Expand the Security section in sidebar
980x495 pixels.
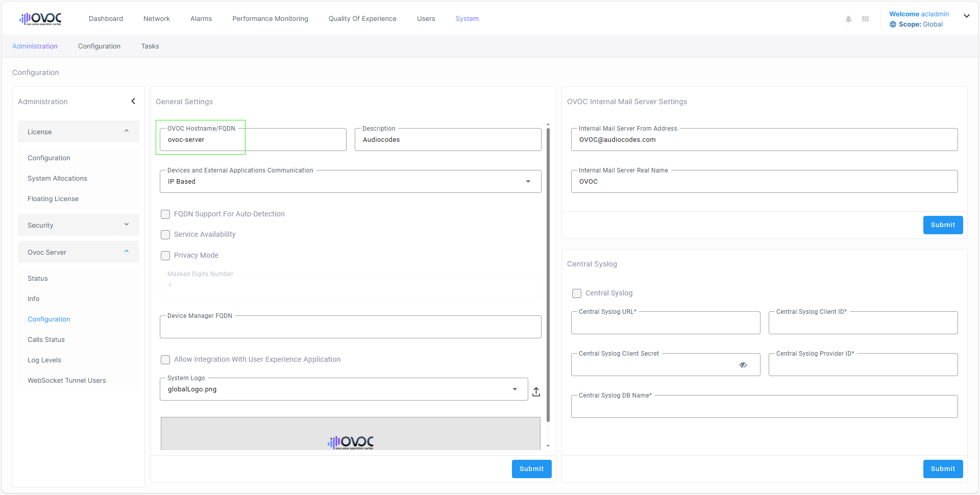tap(78, 225)
